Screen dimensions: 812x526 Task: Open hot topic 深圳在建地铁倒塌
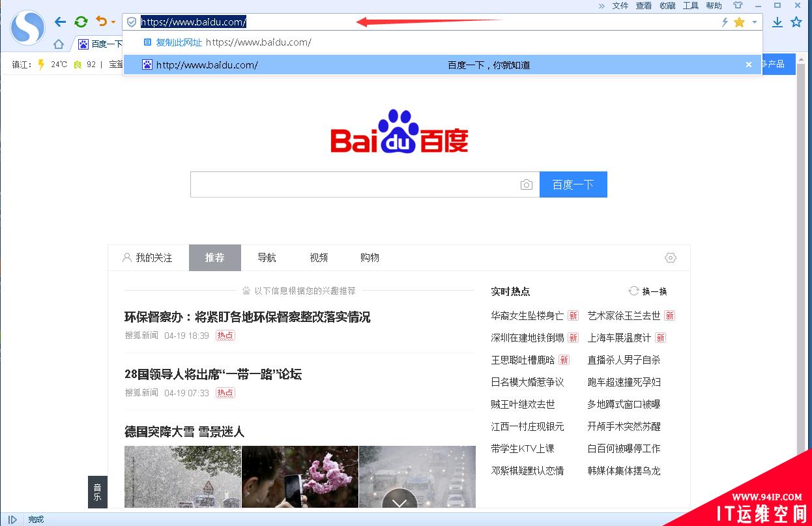click(x=527, y=338)
